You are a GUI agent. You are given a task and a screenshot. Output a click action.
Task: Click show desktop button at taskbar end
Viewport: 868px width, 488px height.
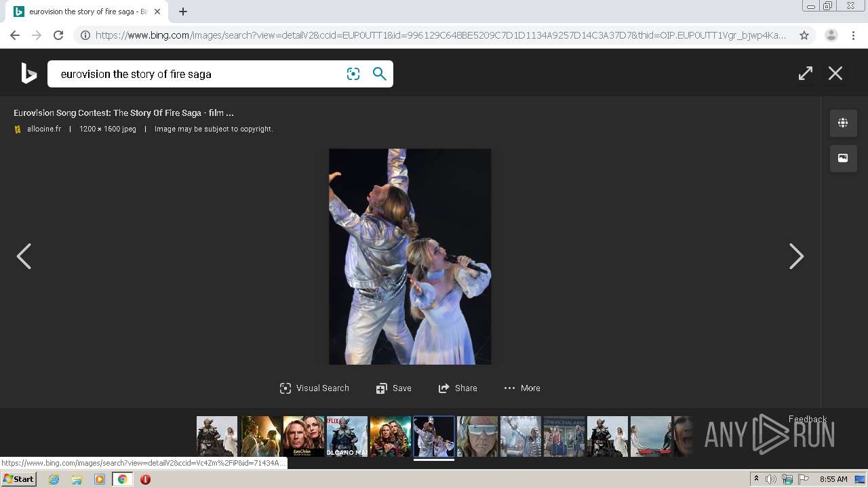click(861, 479)
